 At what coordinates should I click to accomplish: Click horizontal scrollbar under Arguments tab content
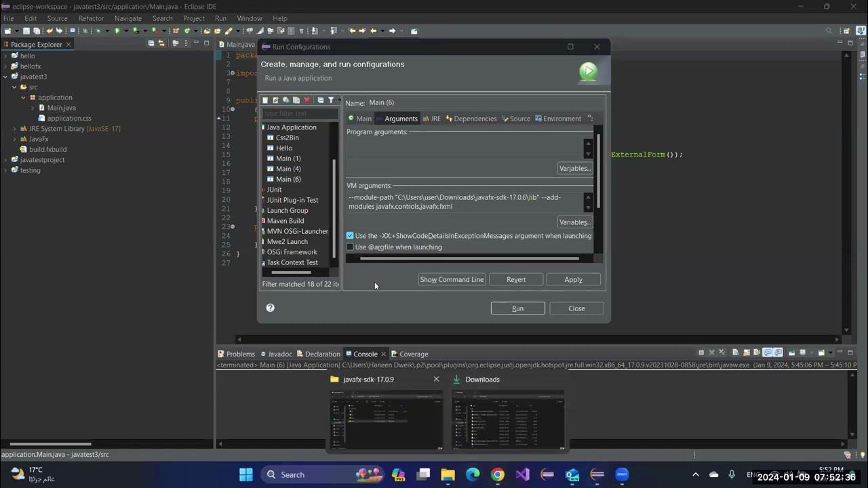[x=469, y=258]
